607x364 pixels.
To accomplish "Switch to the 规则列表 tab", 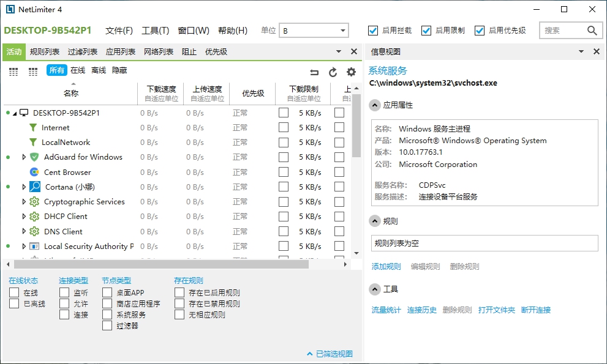I will pos(45,52).
